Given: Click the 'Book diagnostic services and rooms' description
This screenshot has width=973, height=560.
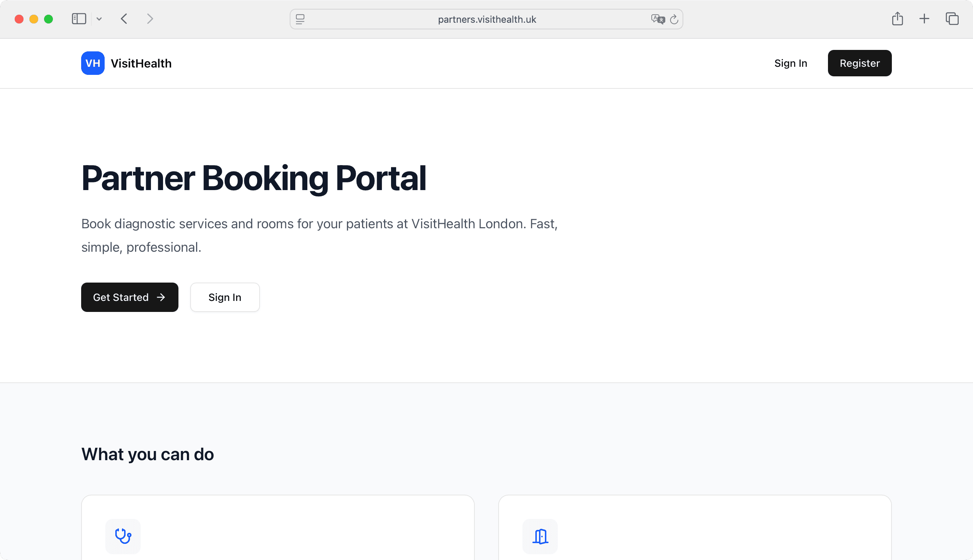Looking at the screenshot, I should pos(319,235).
